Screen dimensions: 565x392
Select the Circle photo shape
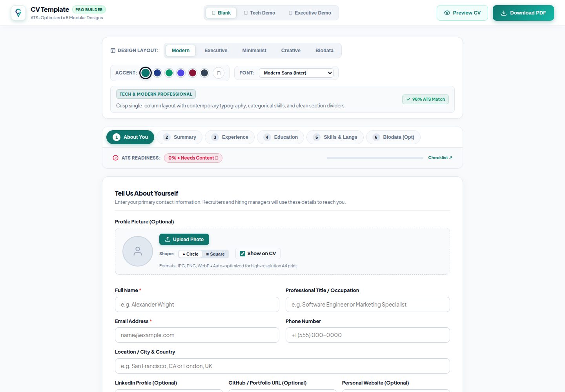click(x=190, y=254)
